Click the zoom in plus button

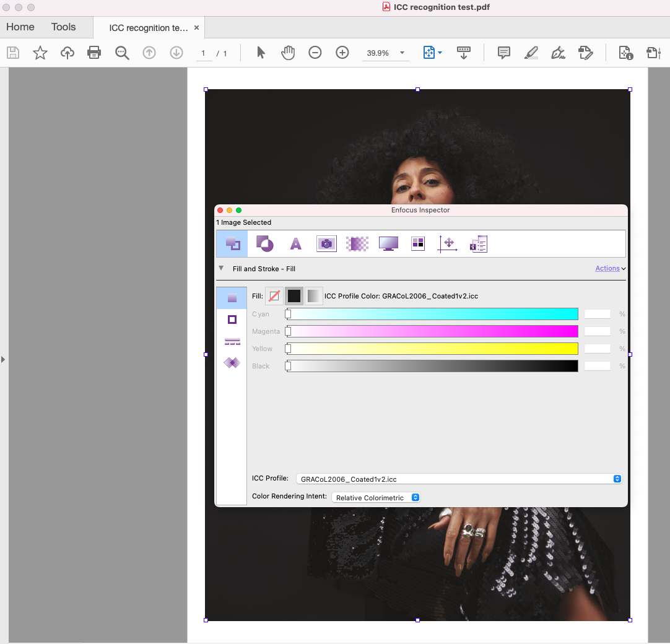[x=342, y=53]
